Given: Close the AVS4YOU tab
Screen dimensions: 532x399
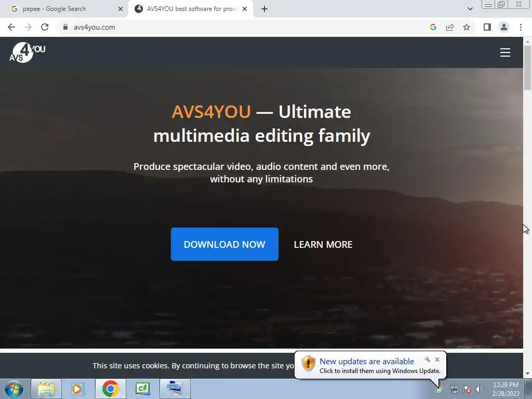Looking at the screenshot, I should (245, 9).
